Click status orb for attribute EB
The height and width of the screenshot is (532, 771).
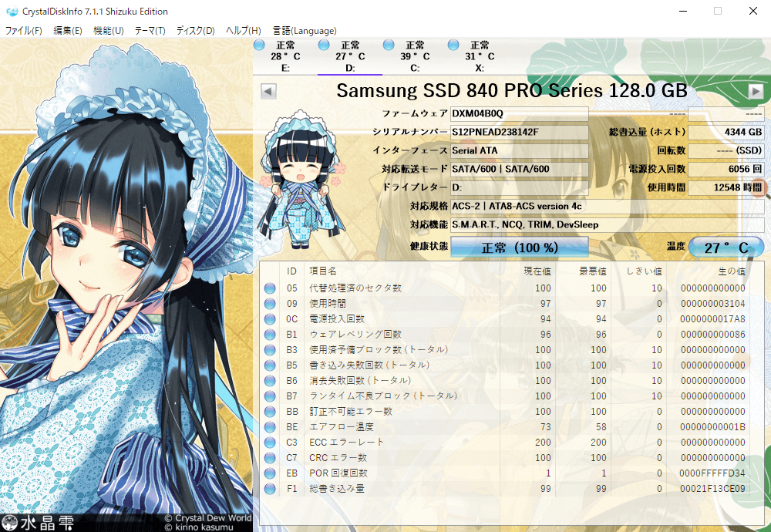[x=270, y=473]
